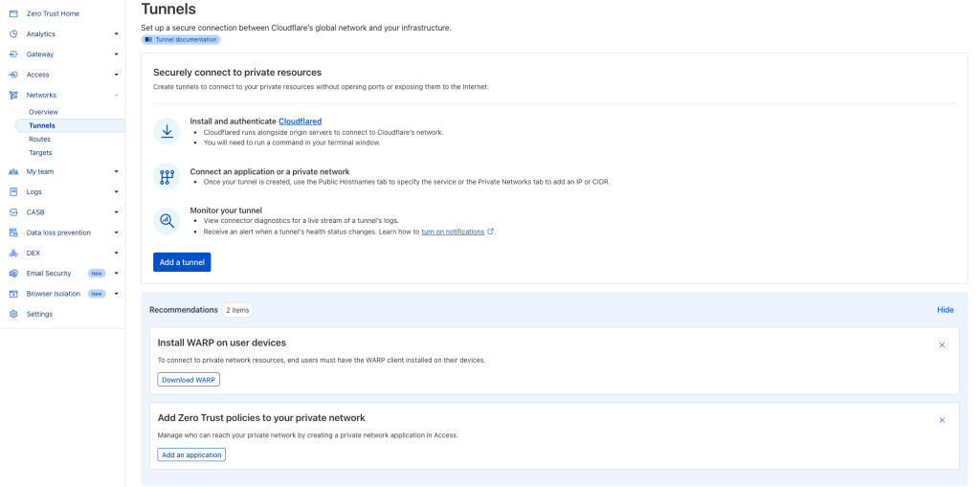
Task: Click the Email Security icon
Action: coord(13,274)
